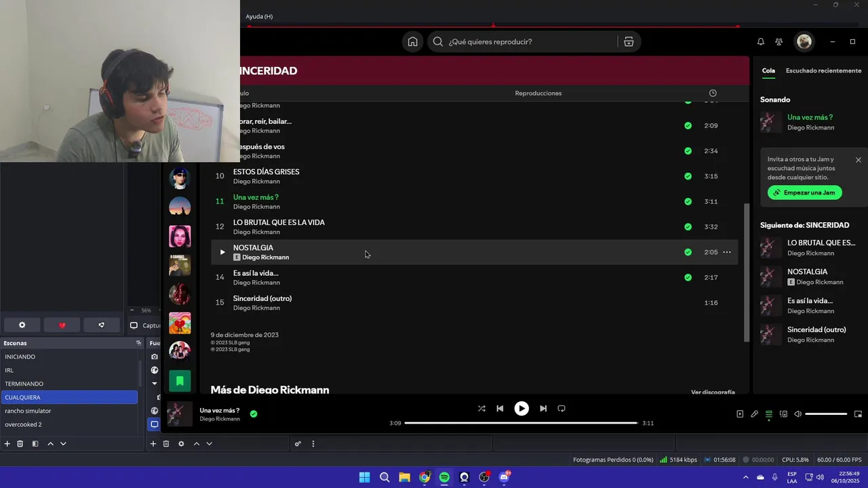Select IRL scene in OBS
Viewport: 868px width, 488px height.
tap(69, 370)
